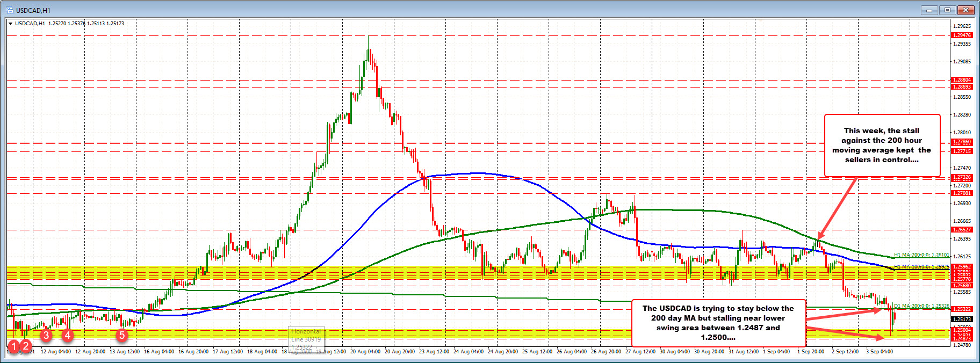Click the 1.26527 red price level label

pos(962,230)
